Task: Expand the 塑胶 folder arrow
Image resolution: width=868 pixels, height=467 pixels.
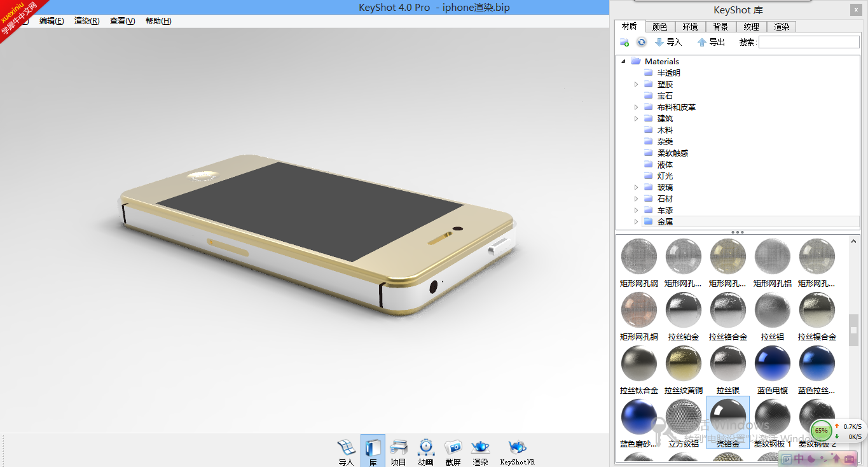Action: click(636, 84)
